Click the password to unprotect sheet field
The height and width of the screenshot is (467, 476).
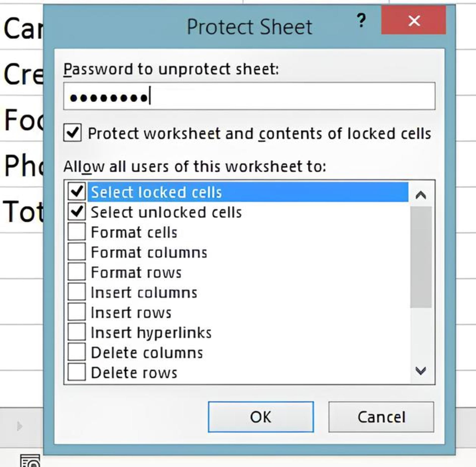(x=249, y=96)
